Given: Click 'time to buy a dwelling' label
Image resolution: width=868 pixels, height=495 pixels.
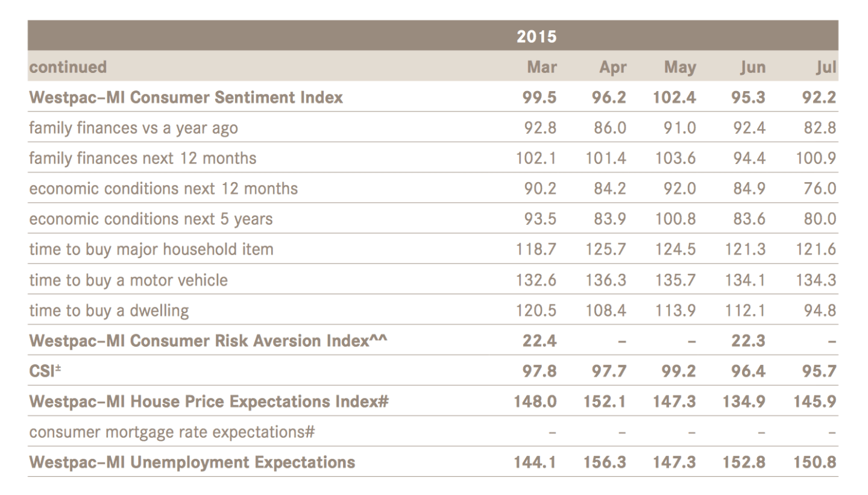Looking at the screenshot, I should 108,311.
